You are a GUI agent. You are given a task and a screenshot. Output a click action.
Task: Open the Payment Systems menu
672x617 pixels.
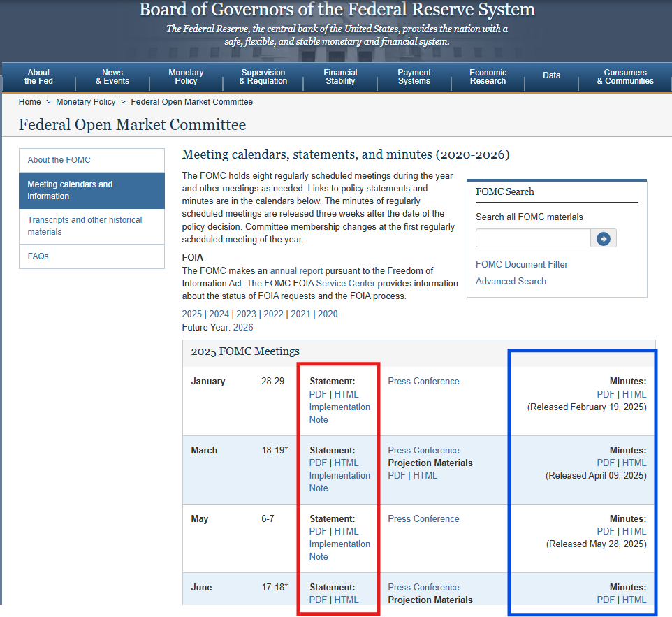414,77
